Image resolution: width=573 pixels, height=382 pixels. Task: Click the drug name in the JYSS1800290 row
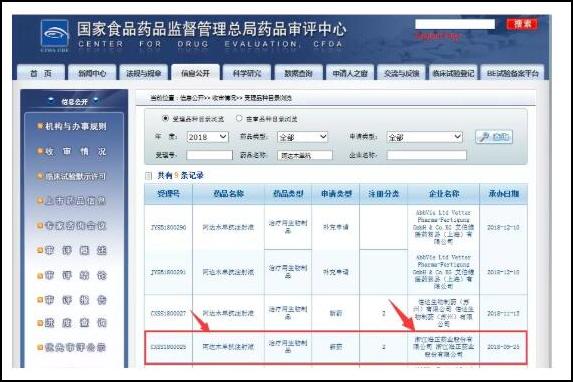click(228, 227)
